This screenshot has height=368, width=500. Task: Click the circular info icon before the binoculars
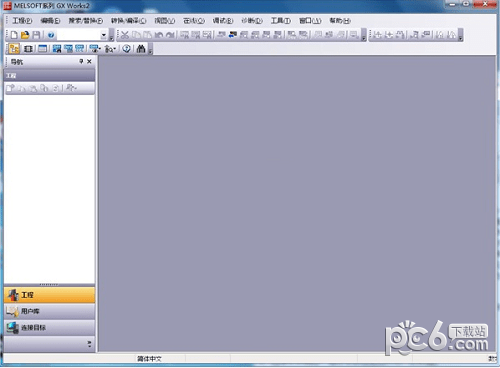click(x=126, y=49)
